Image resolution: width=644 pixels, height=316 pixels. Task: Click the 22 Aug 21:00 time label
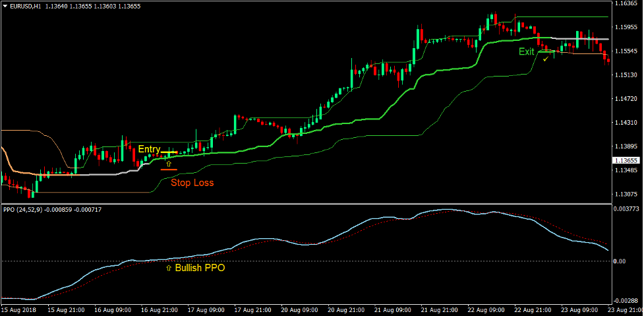tap(533, 310)
